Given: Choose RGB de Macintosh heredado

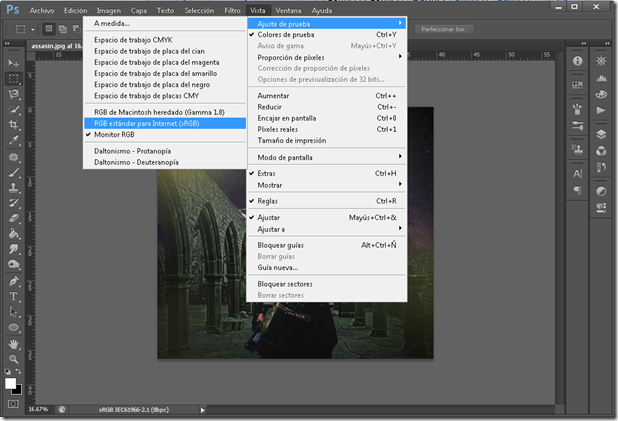Looking at the screenshot, I should pyautogui.click(x=165, y=112).
